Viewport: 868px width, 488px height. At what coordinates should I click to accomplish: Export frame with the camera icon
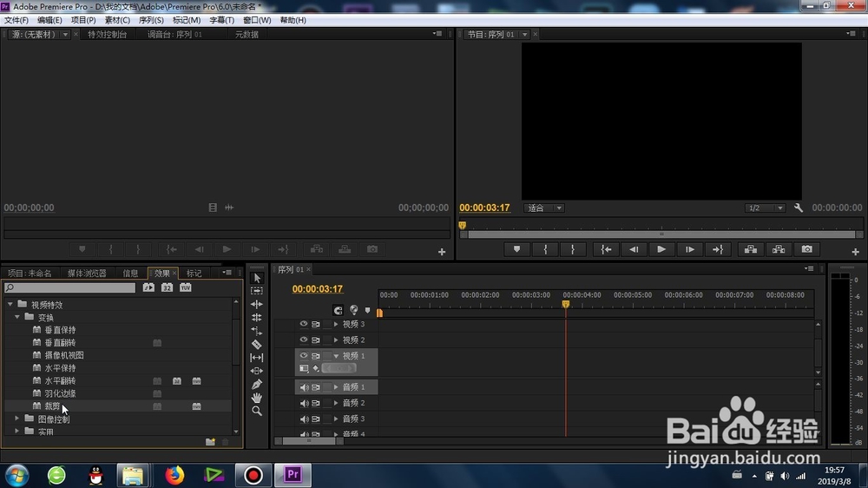click(807, 249)
